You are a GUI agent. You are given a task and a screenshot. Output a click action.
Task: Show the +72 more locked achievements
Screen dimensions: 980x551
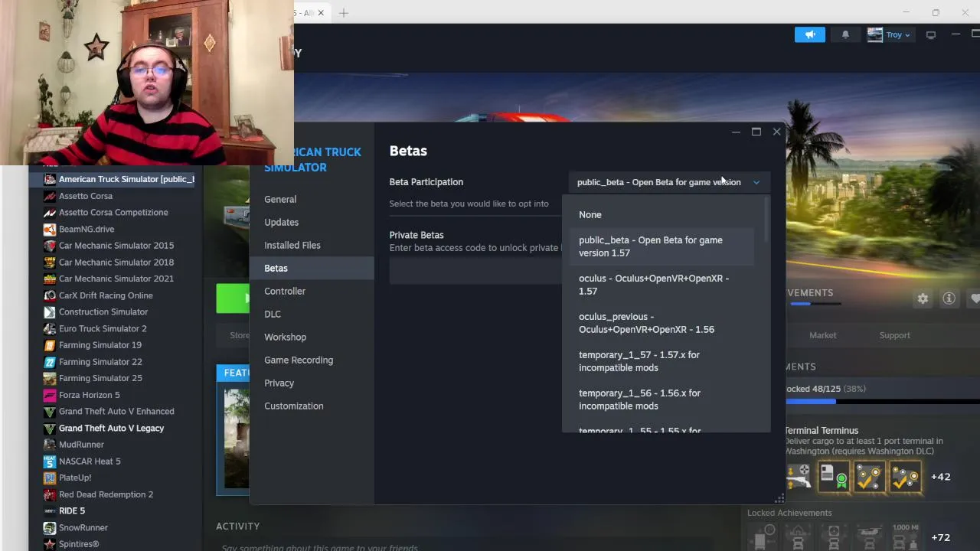[940, 537]
